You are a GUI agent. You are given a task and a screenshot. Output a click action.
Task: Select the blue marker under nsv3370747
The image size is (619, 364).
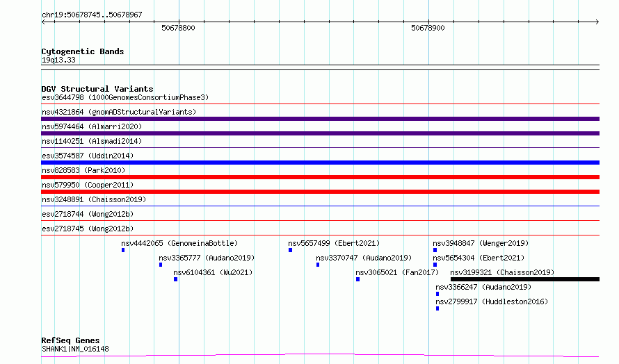coord(318,265)
